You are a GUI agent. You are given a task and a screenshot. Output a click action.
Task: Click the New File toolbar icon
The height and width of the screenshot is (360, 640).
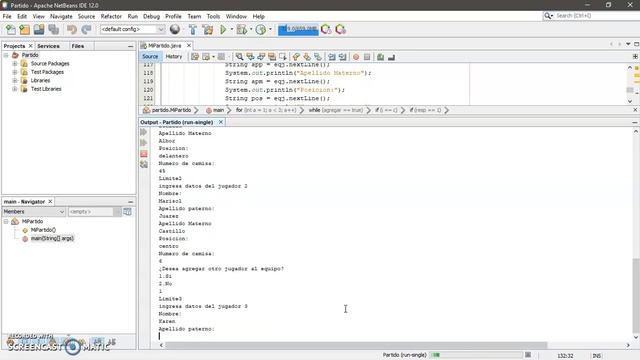pyautogui.click(x=11, y=29)
